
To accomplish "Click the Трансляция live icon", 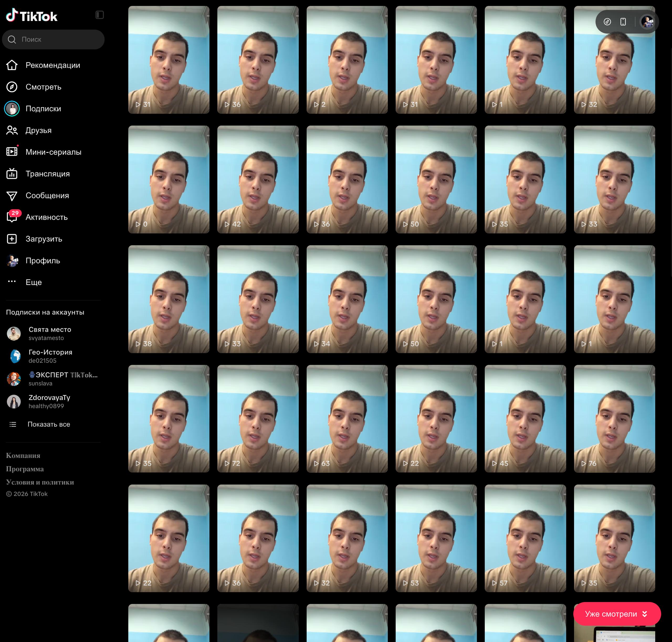I will click(12, 174).
